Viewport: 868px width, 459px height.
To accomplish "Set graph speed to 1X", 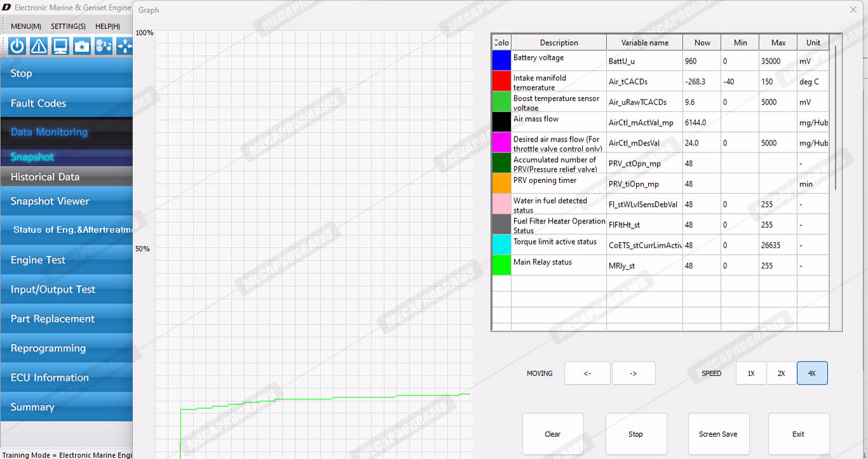I will click(751, 373).
